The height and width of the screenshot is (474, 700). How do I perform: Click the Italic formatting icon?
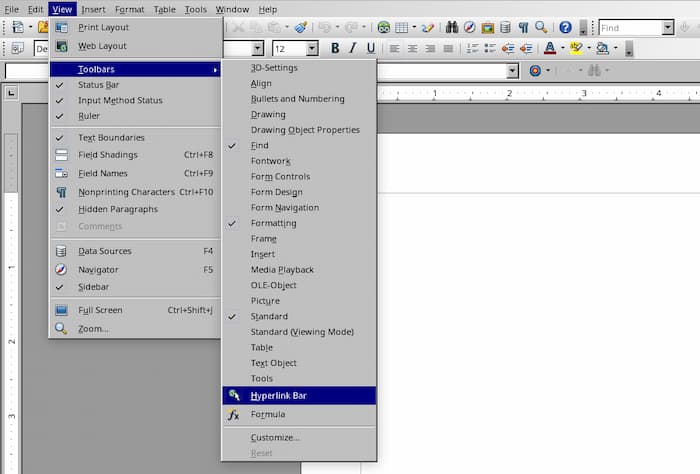click(353, 48)
